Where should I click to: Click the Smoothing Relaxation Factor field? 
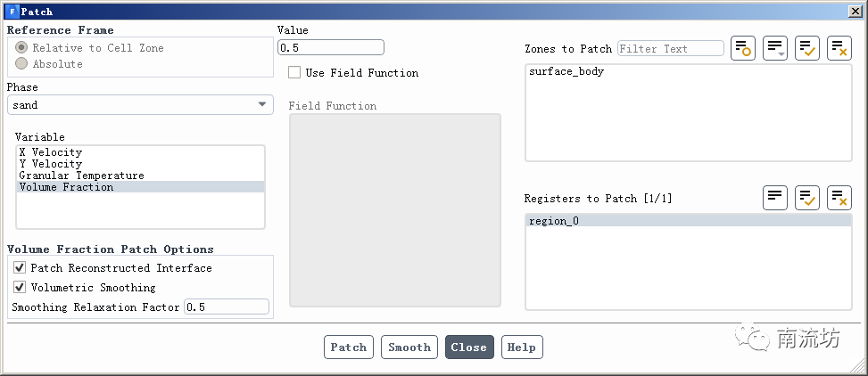226,307
